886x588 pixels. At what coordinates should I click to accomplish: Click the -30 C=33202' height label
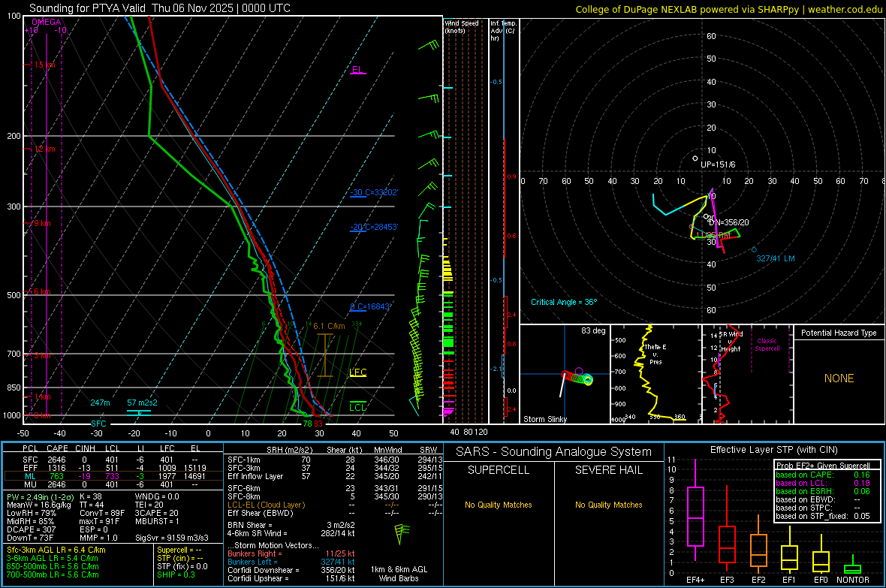click(374, 193)
